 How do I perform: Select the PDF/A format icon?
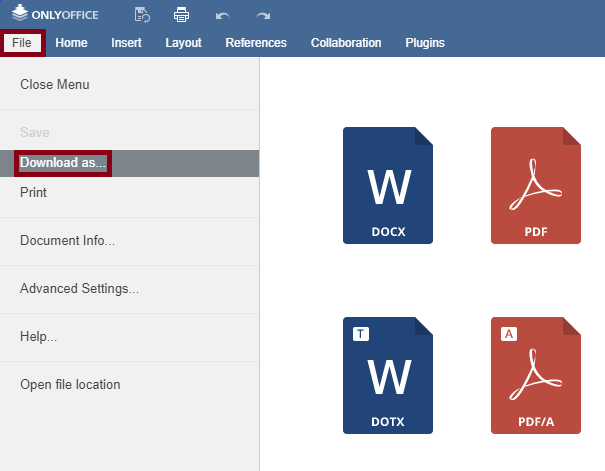point(535,375)
